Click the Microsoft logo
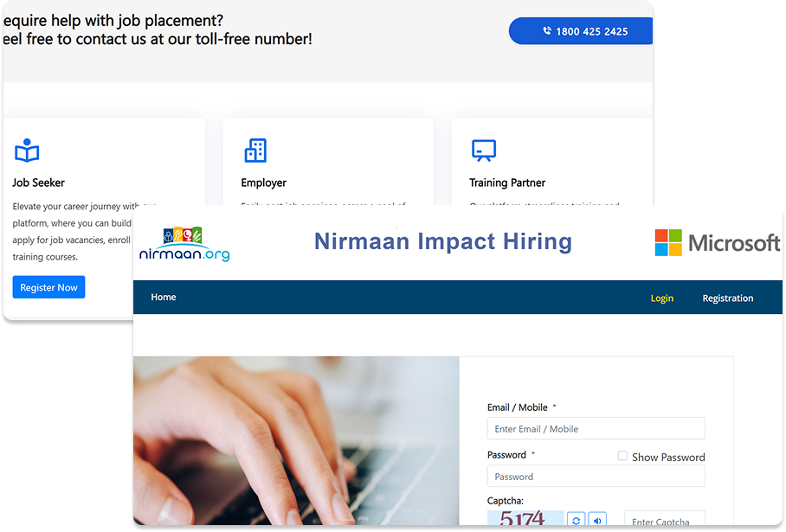786x532 pixels. 717,242
